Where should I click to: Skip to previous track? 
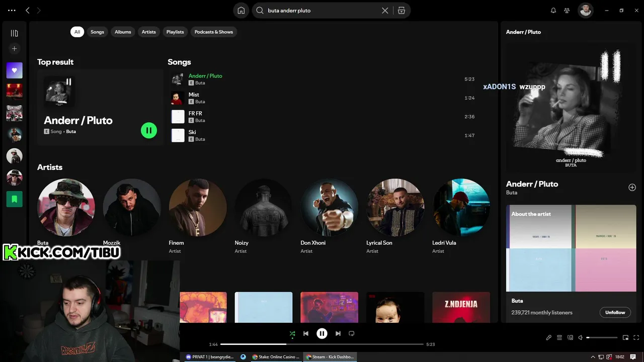(x=306, y=333)
